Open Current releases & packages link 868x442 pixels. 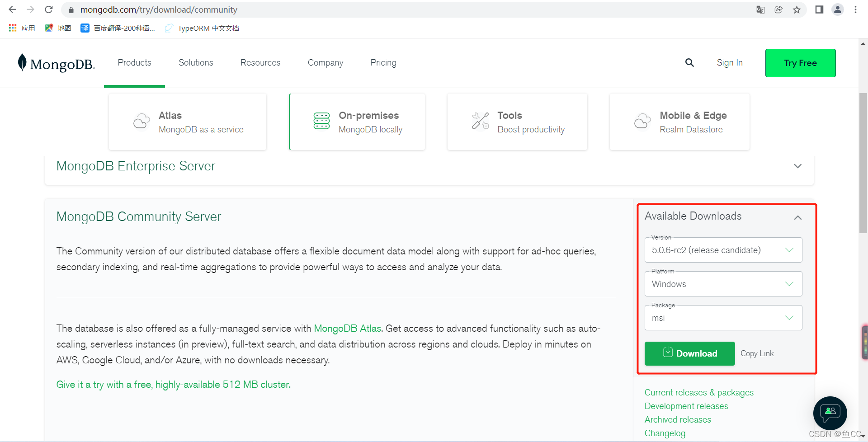coord(699,393)
